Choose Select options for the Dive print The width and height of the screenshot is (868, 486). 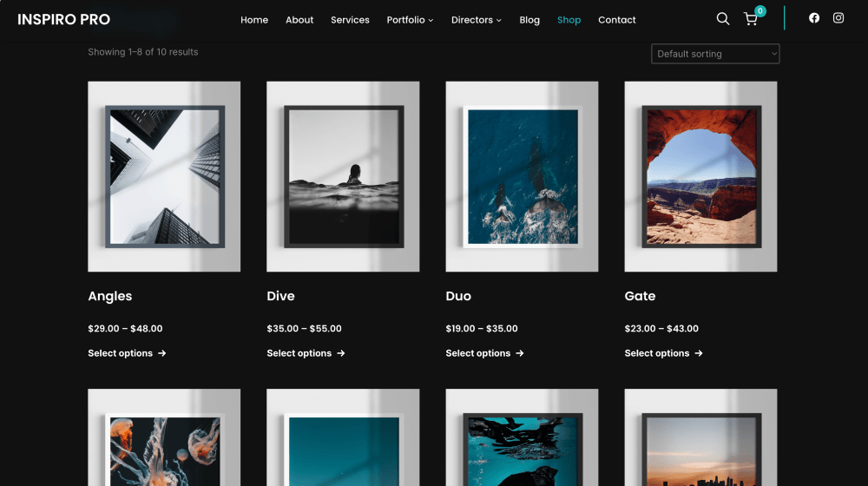tap(306, 353)
